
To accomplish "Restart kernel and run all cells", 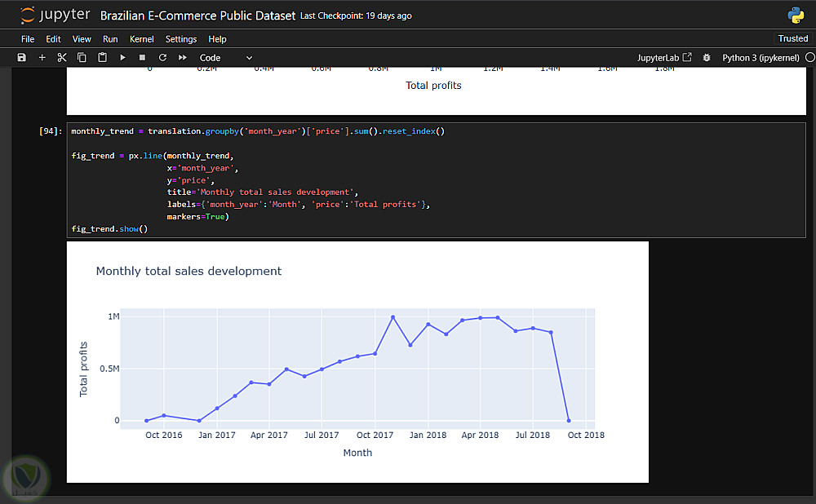I will pos(183,58).
